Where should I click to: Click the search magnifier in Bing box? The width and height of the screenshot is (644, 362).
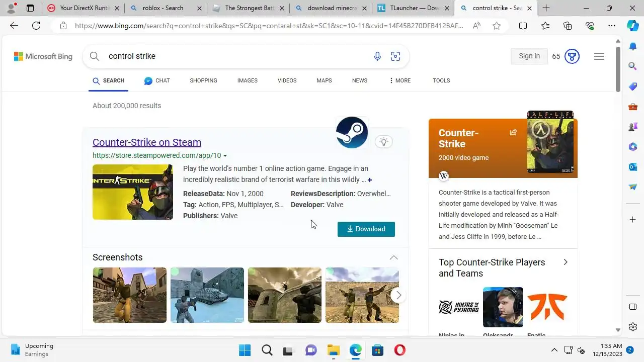tap(95, 56)
